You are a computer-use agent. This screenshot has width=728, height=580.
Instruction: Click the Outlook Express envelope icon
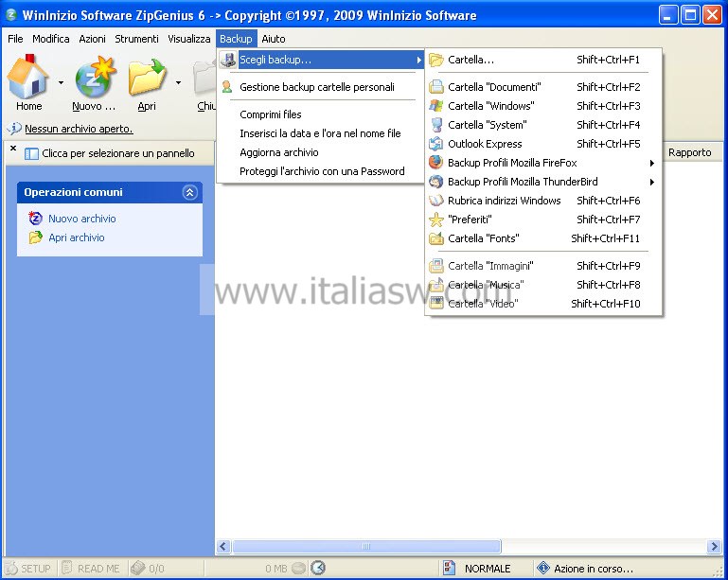(x=436, y=144)
